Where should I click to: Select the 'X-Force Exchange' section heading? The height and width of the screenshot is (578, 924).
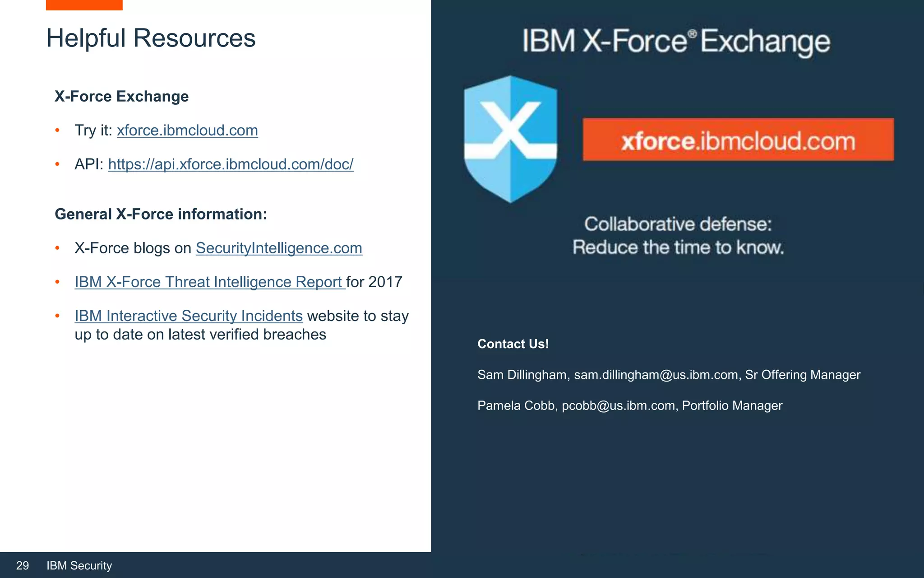click(x=122, y=97)
